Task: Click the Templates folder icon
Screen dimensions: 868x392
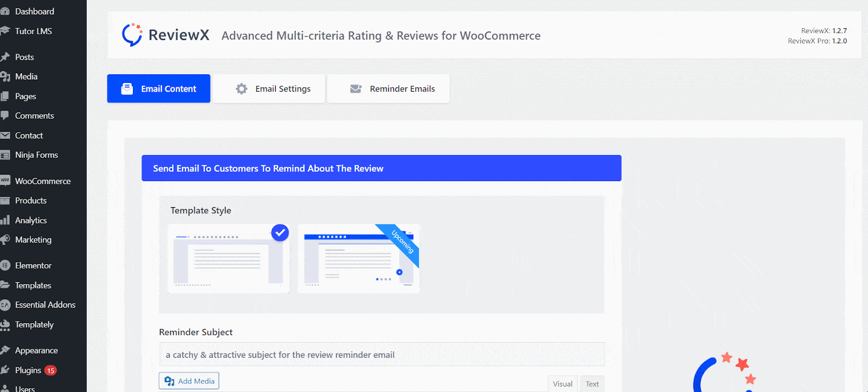Action: point(5,285)
